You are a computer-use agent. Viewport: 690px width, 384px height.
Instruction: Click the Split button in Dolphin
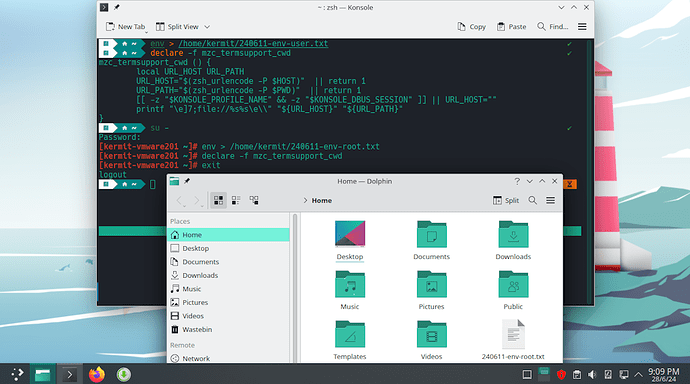tap(506, 201)
